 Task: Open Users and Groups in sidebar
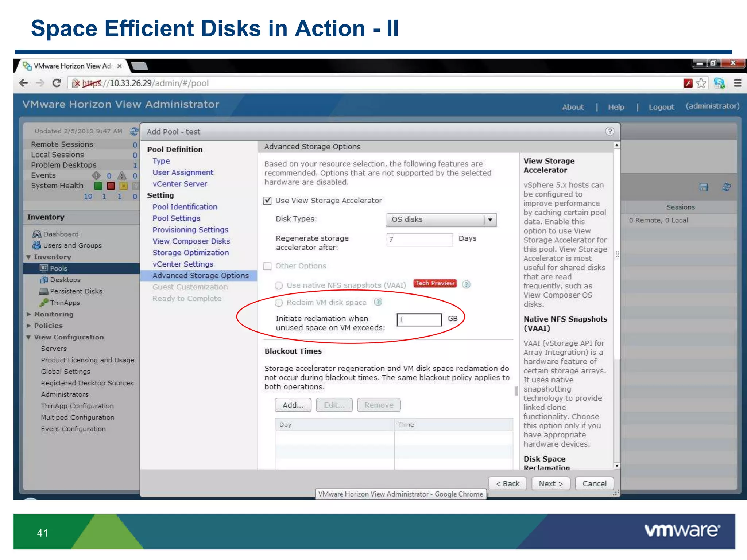tap(72, 245)
